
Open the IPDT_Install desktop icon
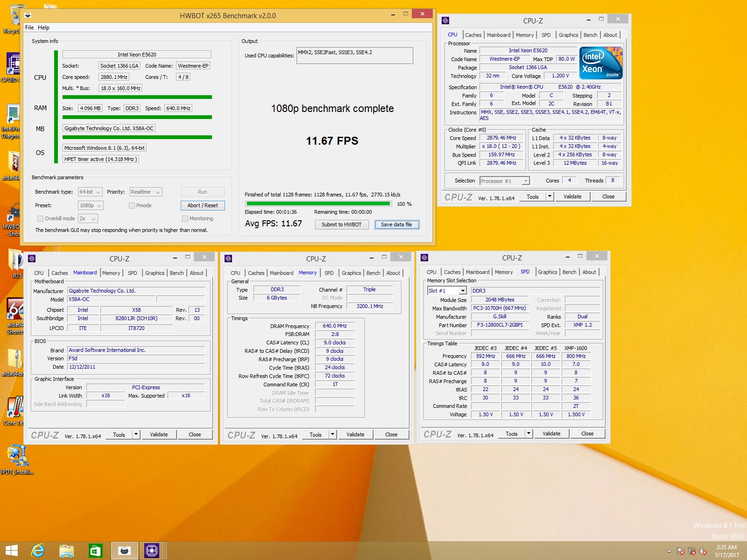17,460
